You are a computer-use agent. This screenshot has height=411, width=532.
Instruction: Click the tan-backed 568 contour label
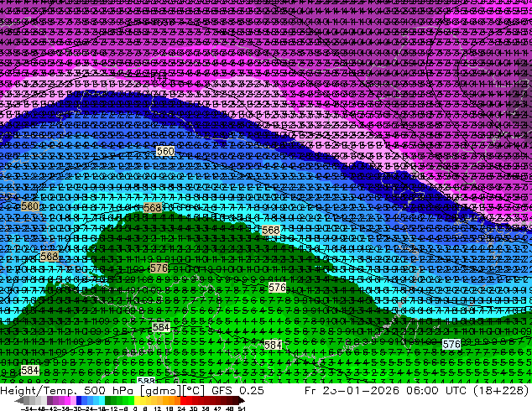coord(153,207)
